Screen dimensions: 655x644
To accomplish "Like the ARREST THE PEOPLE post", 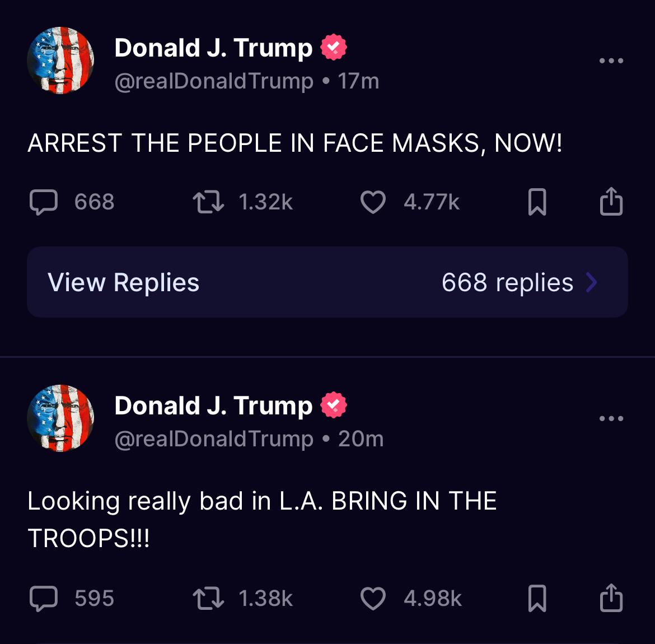I will pos(373,202).
